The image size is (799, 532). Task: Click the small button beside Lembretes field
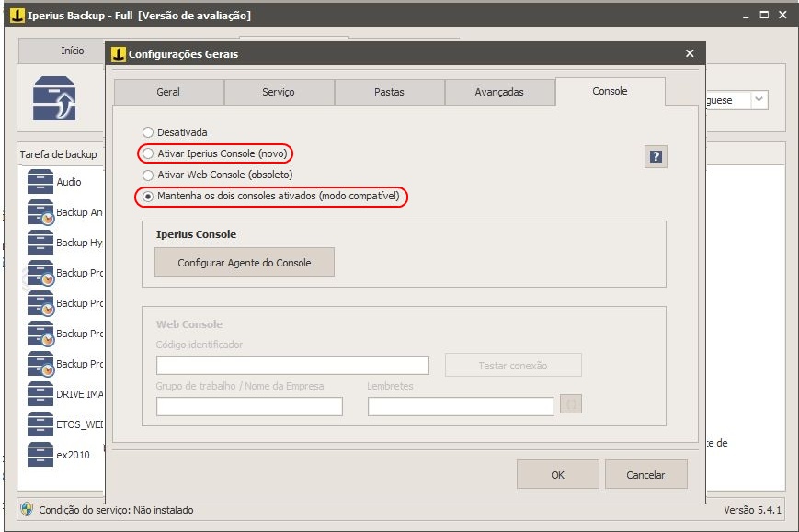(x=571, y=404)
